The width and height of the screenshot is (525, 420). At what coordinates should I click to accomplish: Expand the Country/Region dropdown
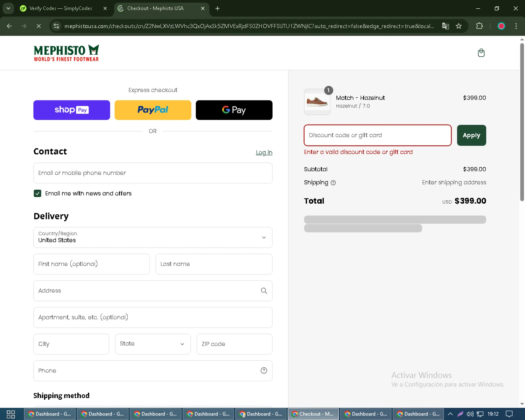point(153,237)
